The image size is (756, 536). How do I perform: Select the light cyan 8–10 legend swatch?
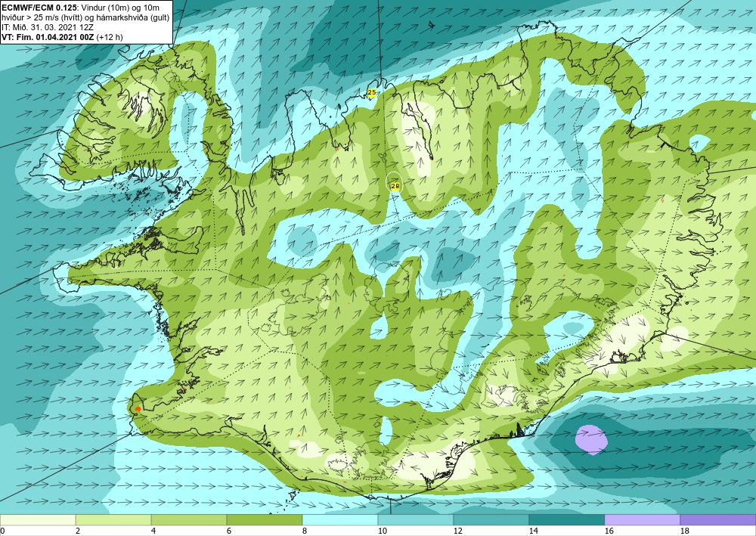pyautogui.click(x=340, y=520)
